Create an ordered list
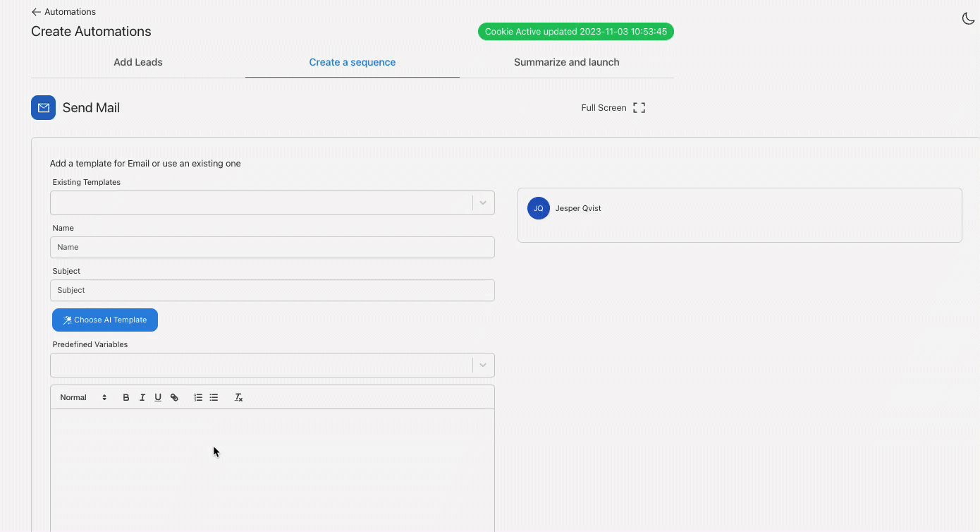980x532 pixels. pos(198,397)
